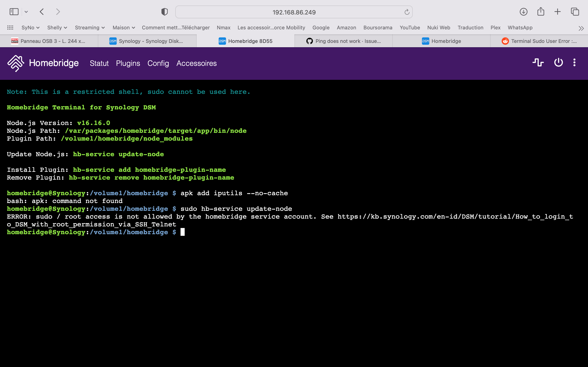
Task: Toggle Safari's privacy shield icon
Action: coord(164,11)
